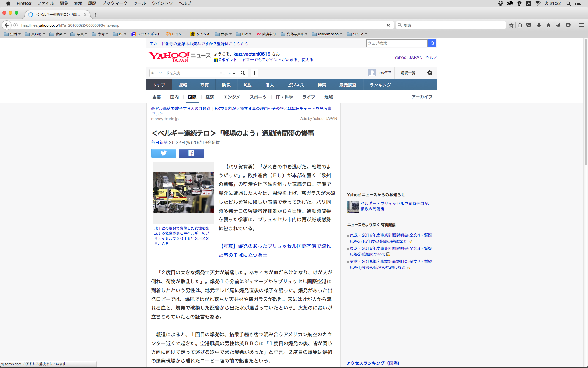Go to Firefox home page icon

tap(548, 25)
